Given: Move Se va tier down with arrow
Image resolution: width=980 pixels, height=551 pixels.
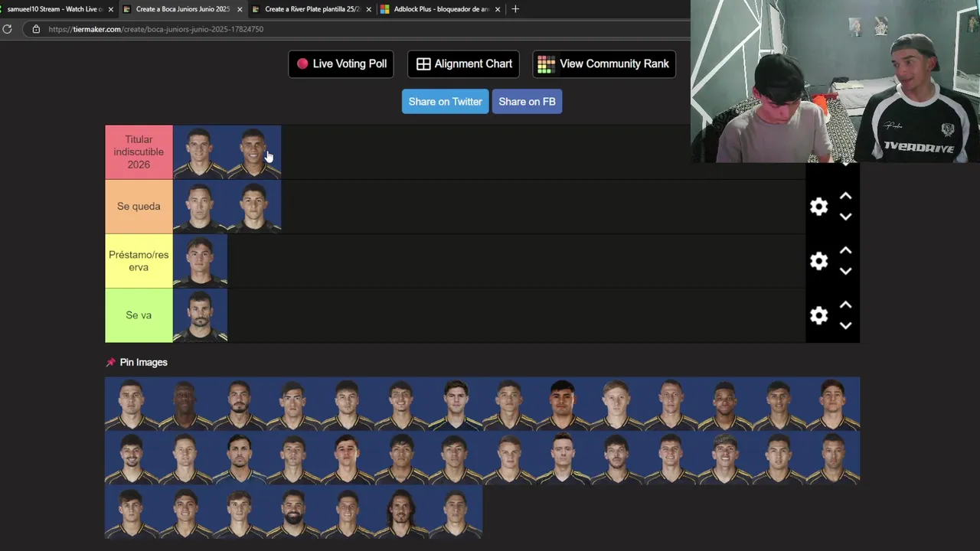Looking at the screenshot, I should pos(845,325).
